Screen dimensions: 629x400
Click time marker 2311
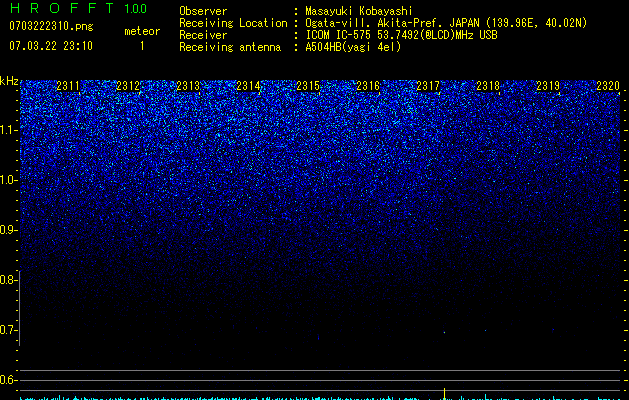tap(68, 86)
